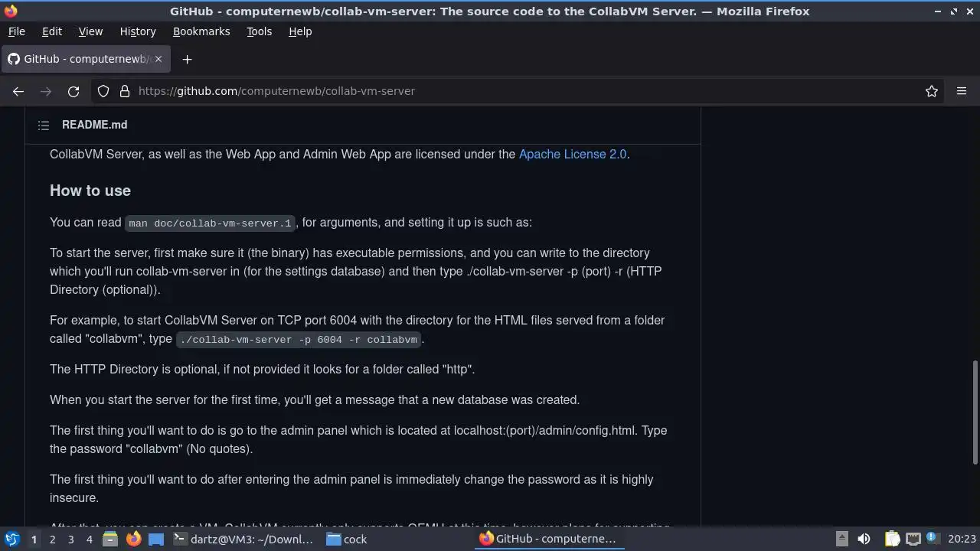Select the GitHub collab-vm-server tab
Screen dimensions: 980x551
tap(85, 59)
